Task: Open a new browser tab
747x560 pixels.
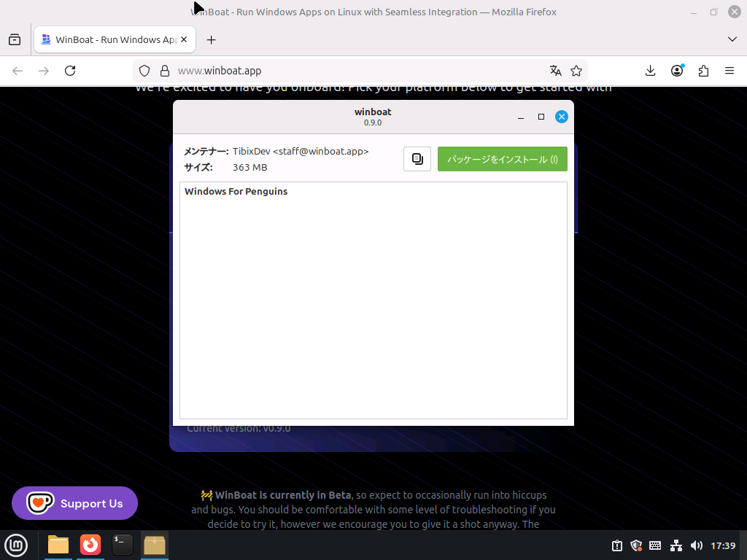Action: point(212,40)
